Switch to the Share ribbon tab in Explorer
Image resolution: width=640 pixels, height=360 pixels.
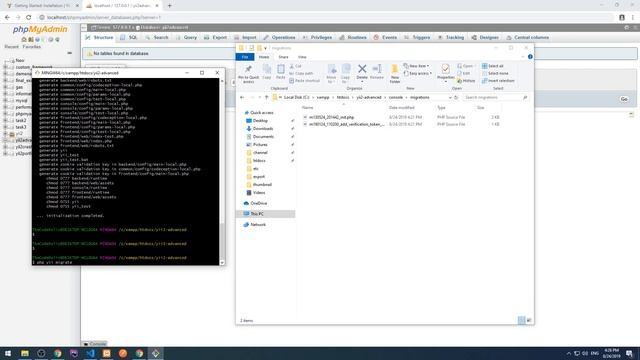tap(283, 57)
